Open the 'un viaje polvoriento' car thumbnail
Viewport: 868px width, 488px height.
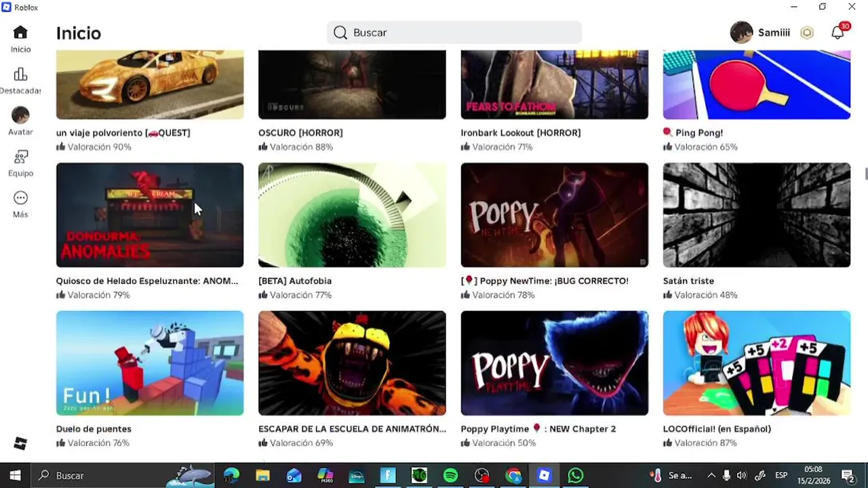pyautogui.click(x=150, y=85)
